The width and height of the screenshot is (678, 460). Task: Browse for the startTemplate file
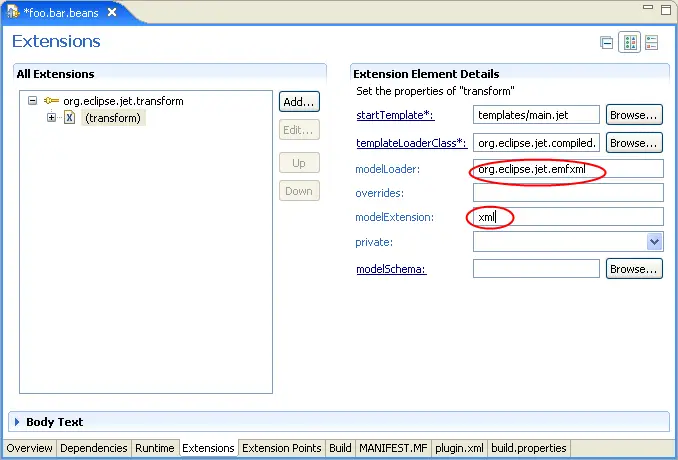click(634, 115)
